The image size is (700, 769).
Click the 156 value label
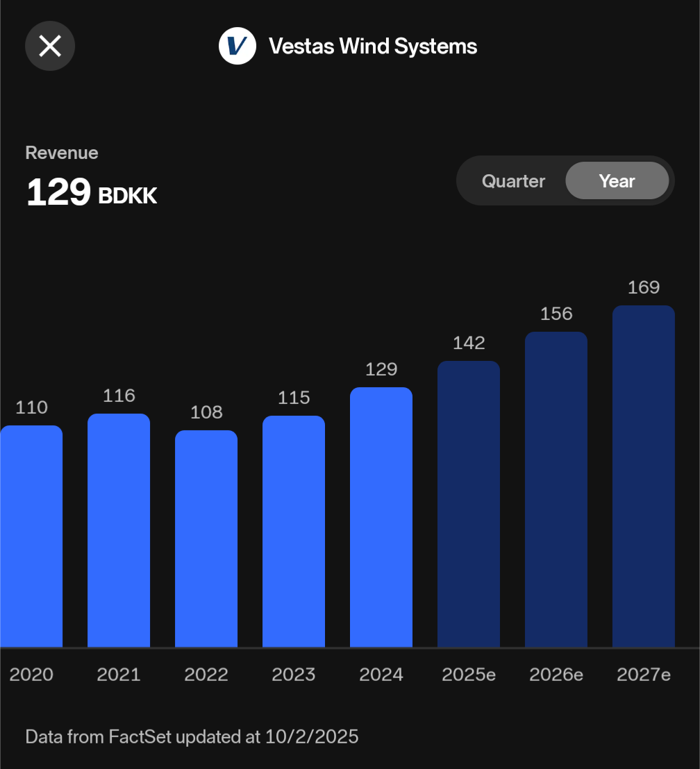pyautogui.click(x=556, y=314)
